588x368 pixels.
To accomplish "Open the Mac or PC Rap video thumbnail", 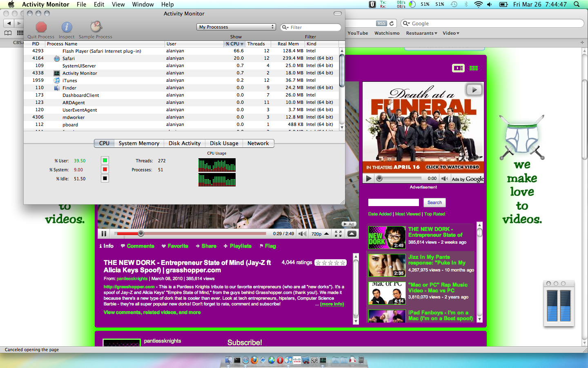I will [x=387, y=293].
